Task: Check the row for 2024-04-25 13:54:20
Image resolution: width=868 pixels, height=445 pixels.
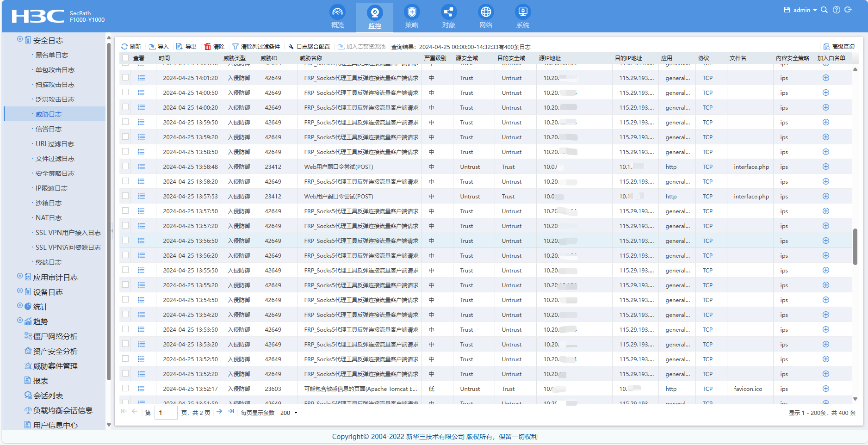Action: [125, 314]
